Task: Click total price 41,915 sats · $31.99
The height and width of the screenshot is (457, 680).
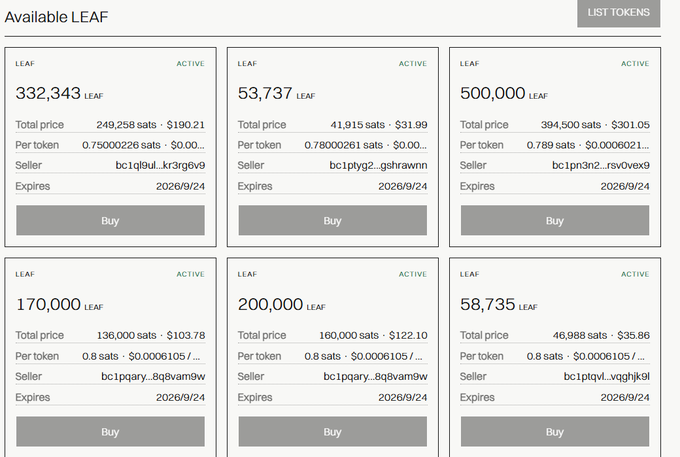Action: click(379, 125)
